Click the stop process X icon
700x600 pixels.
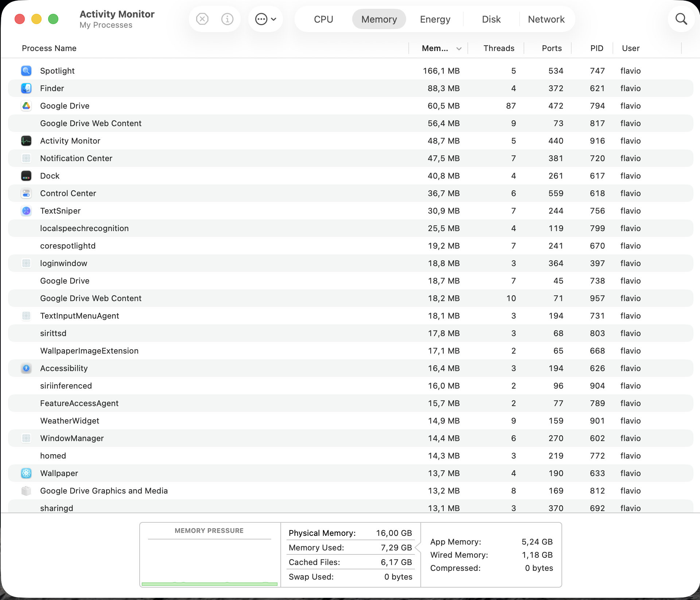click(202, 19)
